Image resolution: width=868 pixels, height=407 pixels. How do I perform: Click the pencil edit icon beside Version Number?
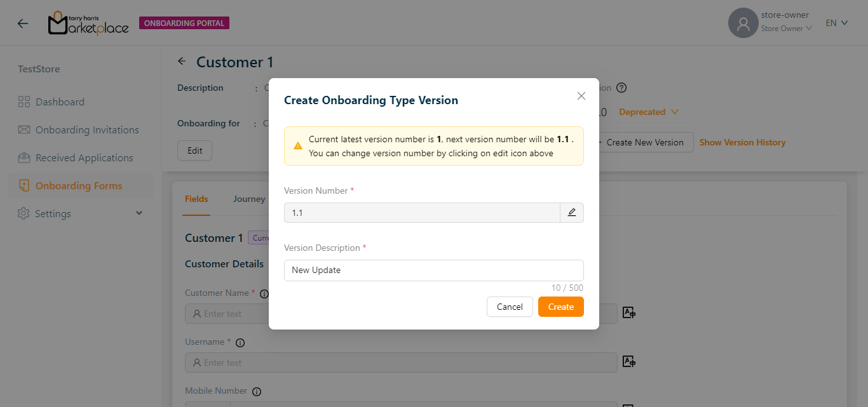click(571, 213)
